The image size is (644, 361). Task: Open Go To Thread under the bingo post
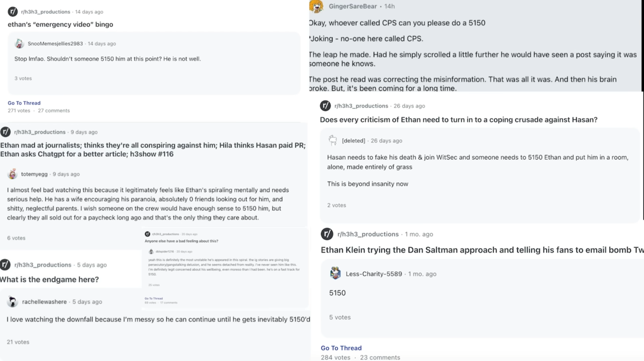coord(24,103)
